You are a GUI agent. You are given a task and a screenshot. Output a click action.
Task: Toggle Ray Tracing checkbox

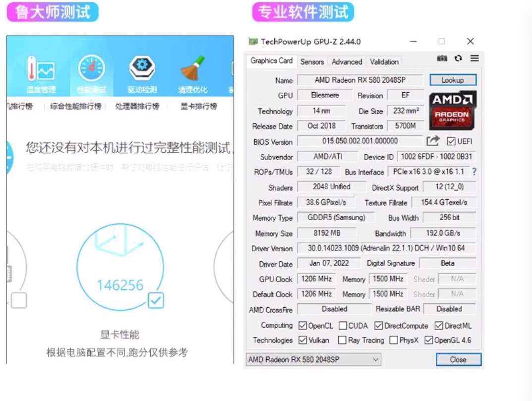pyautogui.click(x=342, y=340)
